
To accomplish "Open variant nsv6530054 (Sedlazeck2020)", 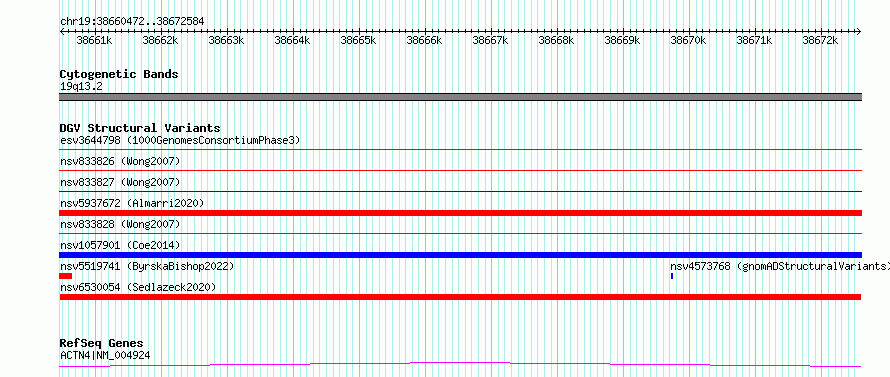I will click(138, 287).
